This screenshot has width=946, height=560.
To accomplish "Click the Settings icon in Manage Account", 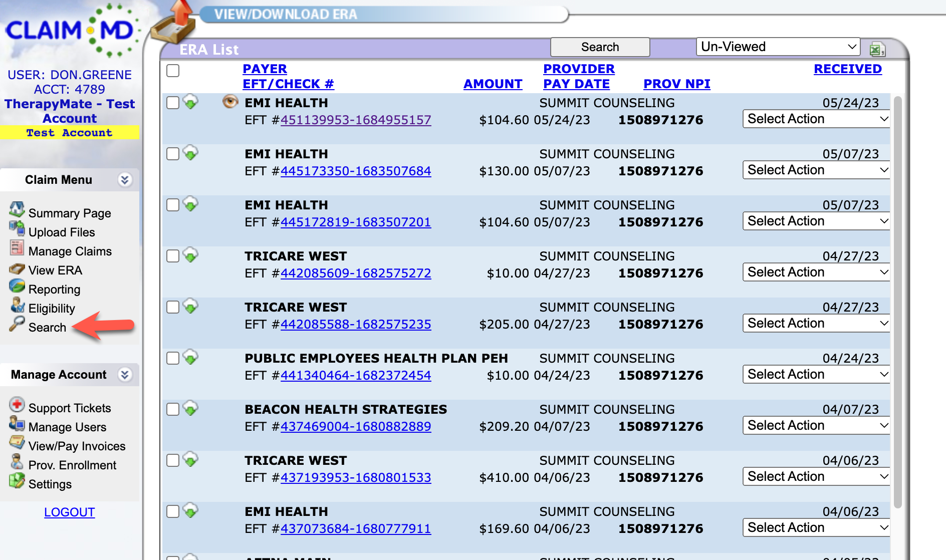I will tap(17, 481).
